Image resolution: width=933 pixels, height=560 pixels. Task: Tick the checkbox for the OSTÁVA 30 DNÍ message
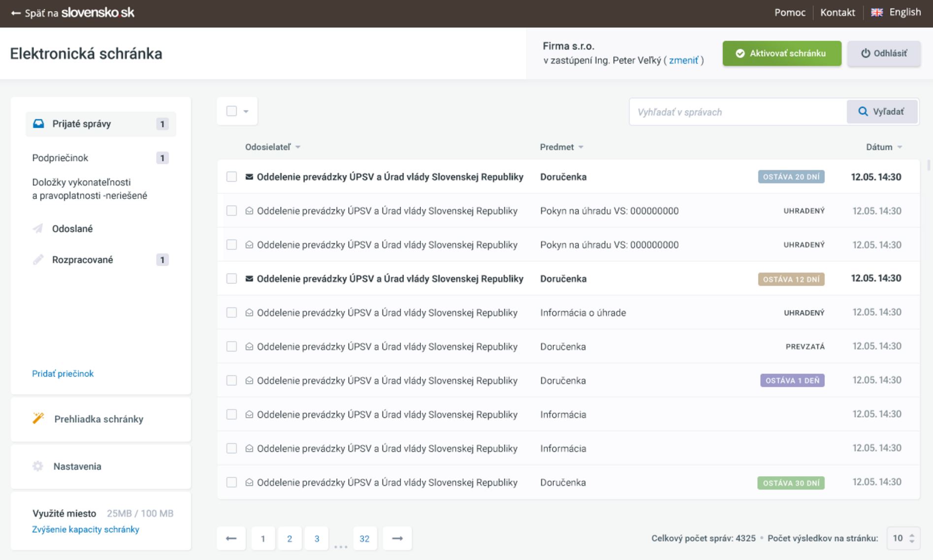pyautogui.click(x=231, y=482)
